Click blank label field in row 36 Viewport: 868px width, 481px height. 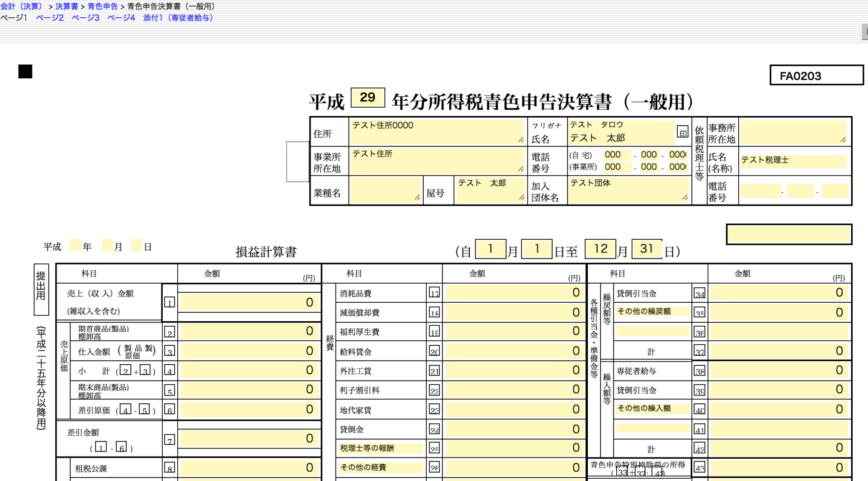click(x=653, y=331)
